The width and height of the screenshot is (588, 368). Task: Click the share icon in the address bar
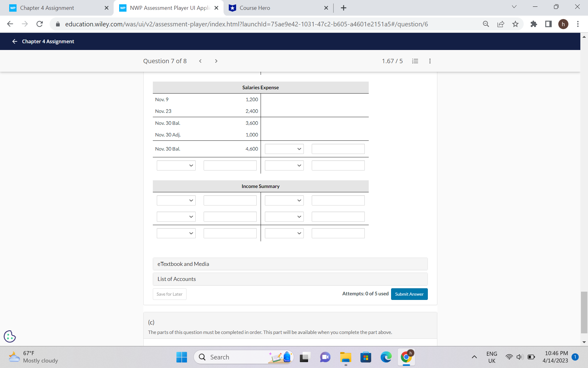pos(500,24)
